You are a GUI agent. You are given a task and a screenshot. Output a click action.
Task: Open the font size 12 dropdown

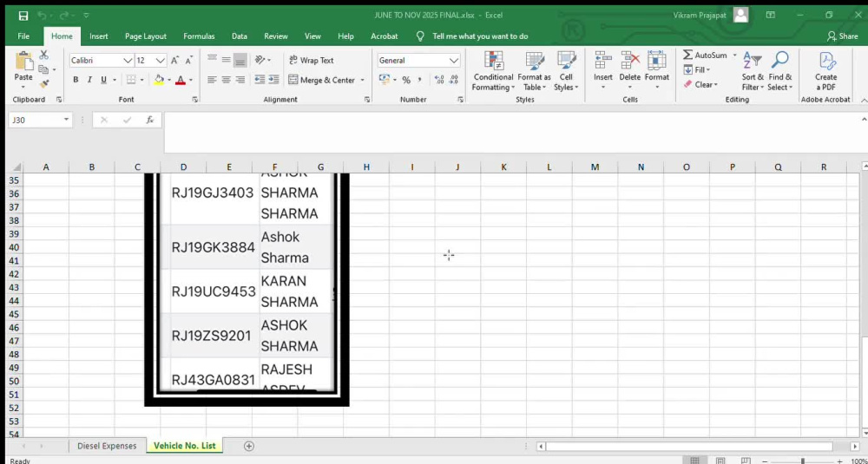pyautogui.click(x=161, y=61)
